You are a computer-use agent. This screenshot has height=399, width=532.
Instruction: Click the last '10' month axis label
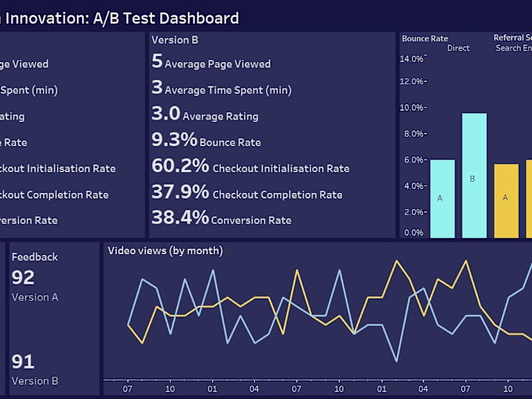(508, 389)
